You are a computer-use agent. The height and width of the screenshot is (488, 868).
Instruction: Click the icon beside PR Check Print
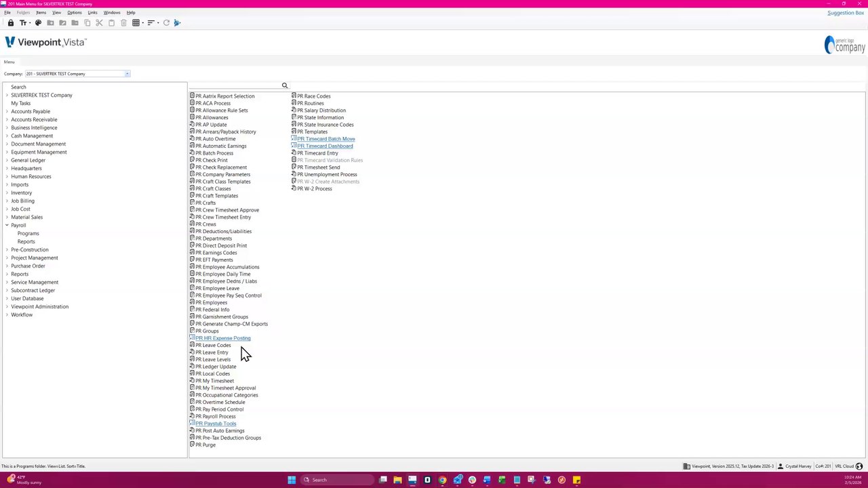192,160
